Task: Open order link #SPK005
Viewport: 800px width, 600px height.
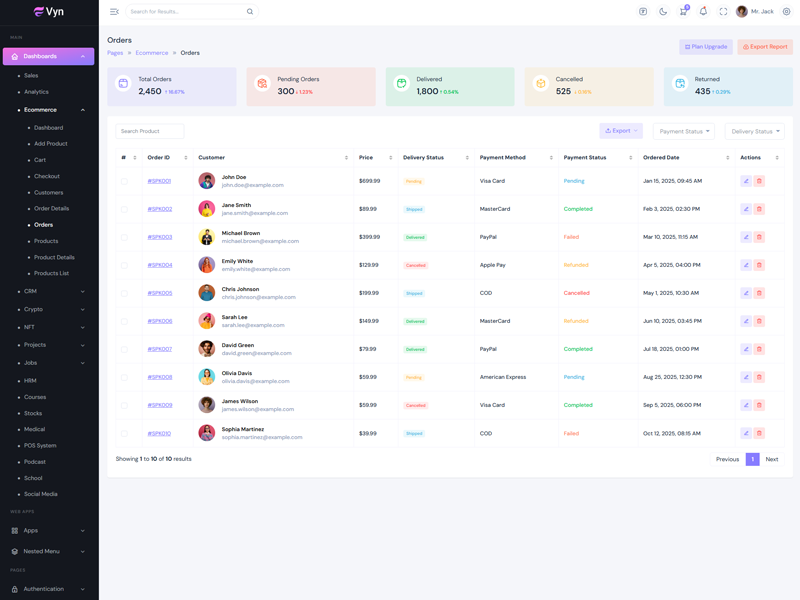Action: [159, 293]
